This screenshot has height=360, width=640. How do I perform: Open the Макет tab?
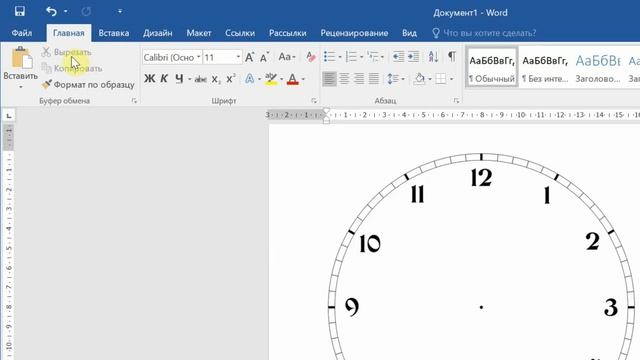[x=199, y=33]
